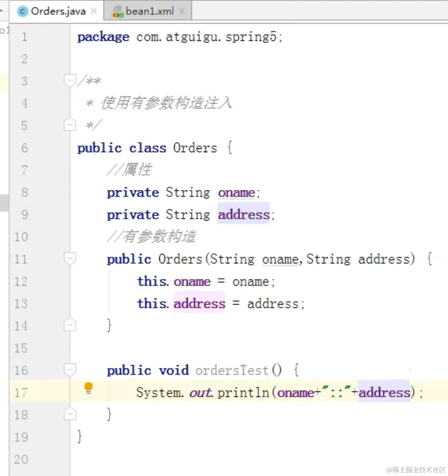Click 'println' on line 17
The image size is (448, 476).
[243, 393]
